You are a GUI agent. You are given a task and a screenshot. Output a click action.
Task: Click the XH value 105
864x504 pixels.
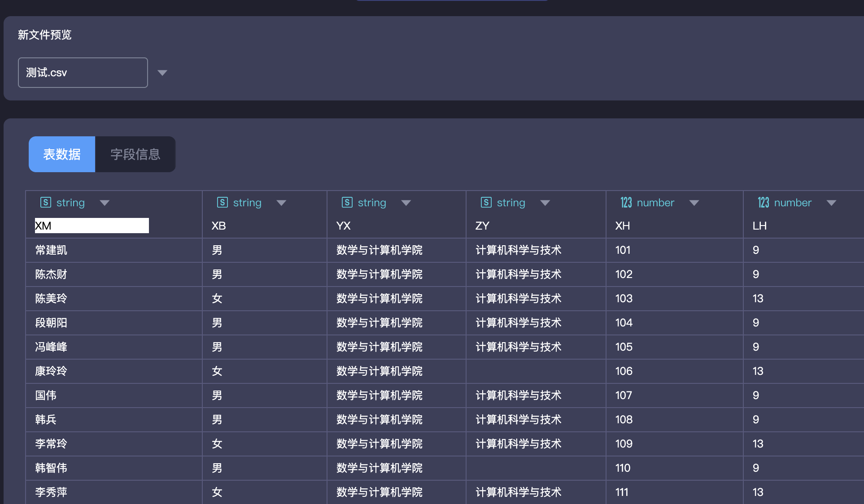[x=624, y=347]
